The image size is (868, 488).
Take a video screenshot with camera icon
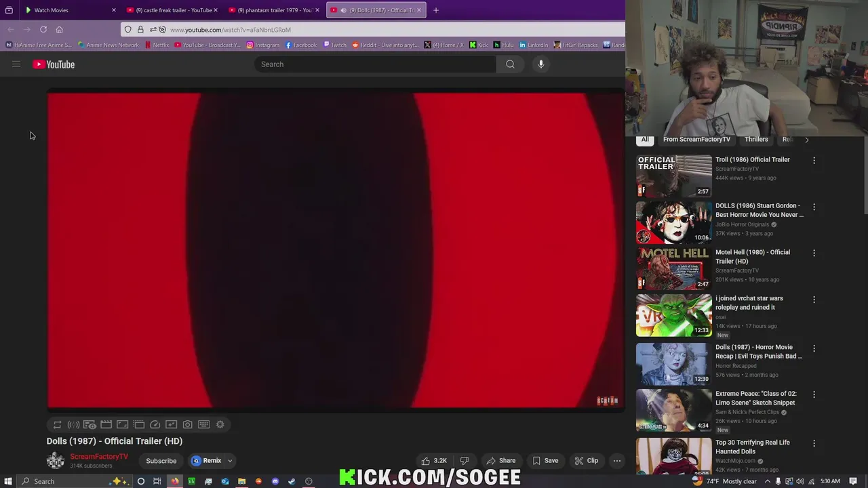point(187,425)
